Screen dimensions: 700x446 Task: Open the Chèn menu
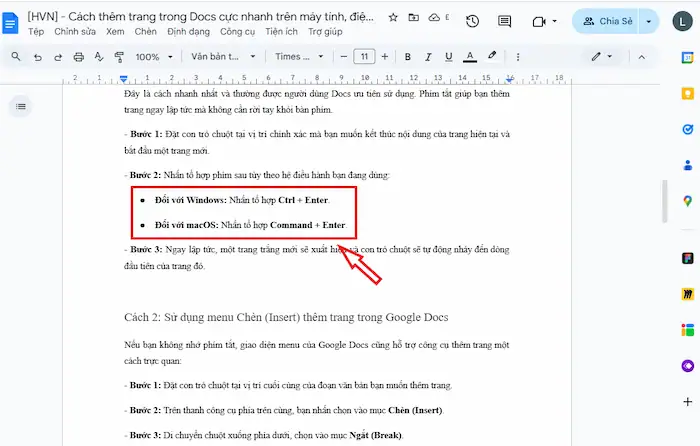[145, 32]
